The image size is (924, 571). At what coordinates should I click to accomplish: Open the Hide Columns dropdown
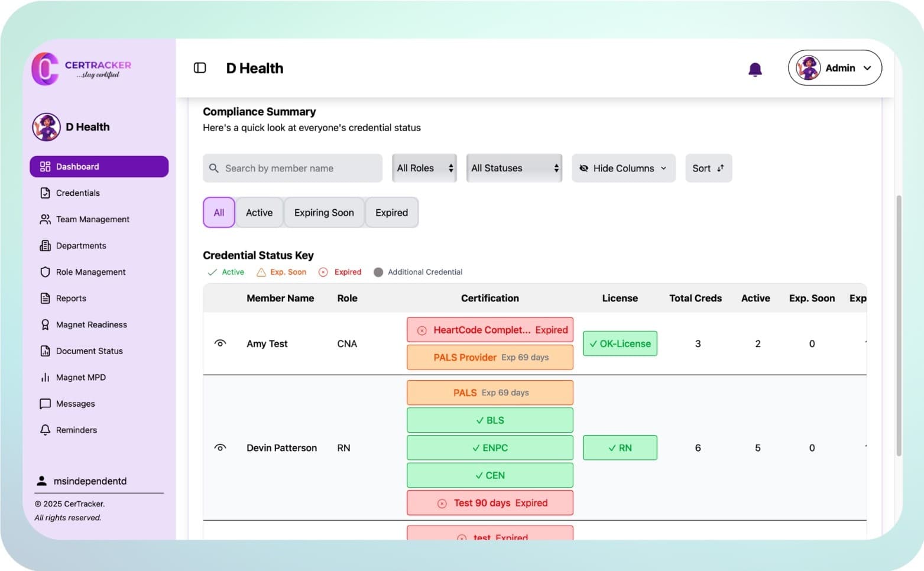[x=623, y=168]
